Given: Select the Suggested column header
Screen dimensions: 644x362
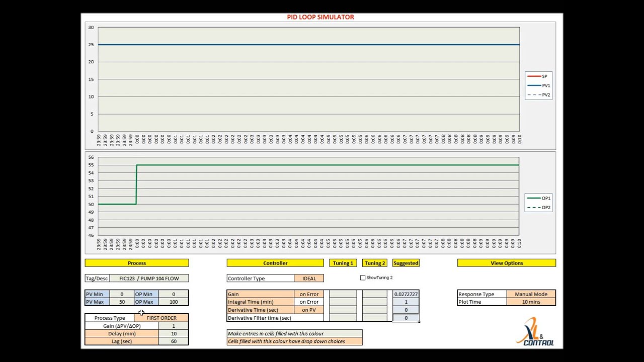Looking at the screenshot, I should [x=406, y=263].
